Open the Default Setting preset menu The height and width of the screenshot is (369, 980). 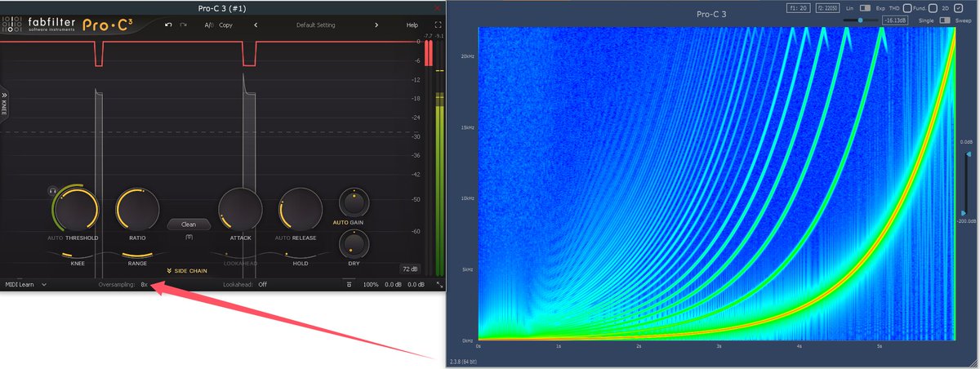316,25
